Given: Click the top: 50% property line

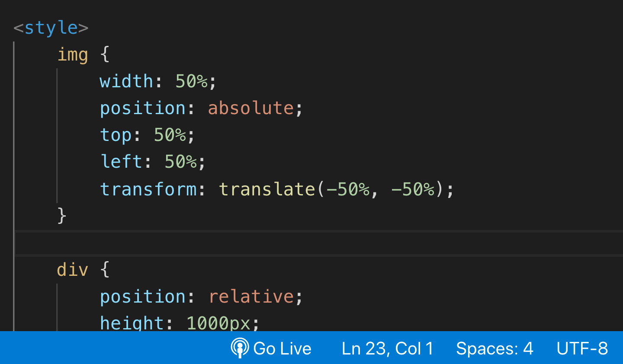Looking at the screenshot, I should (x=147, y=135).
